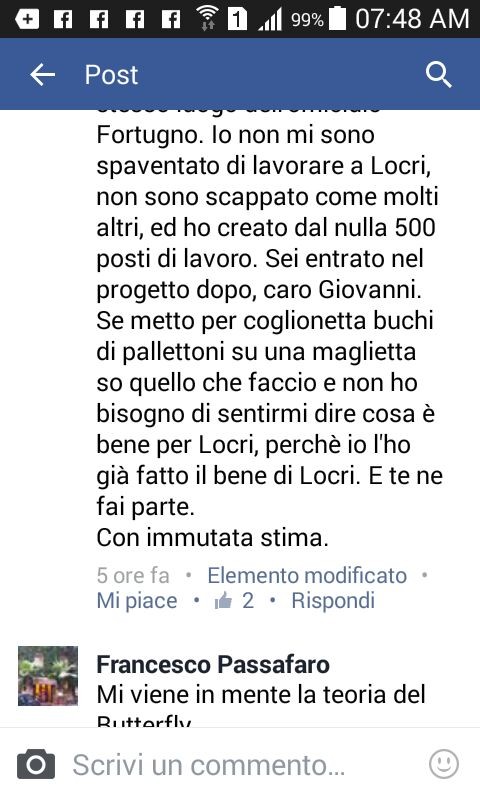This screenshot has width=480, height=800.
Task: Like the comment with Mi piace
Action: [x=137, y=601]
